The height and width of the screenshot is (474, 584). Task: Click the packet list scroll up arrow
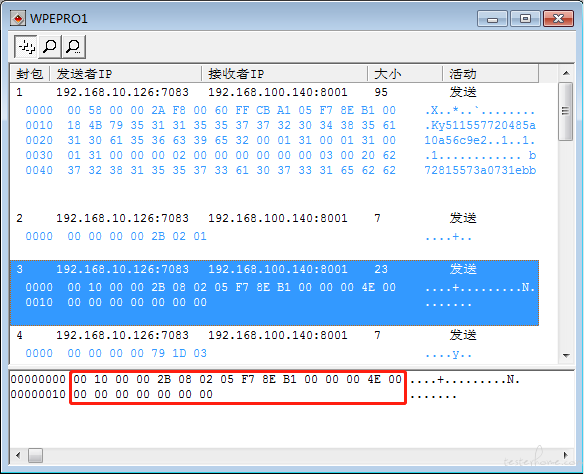point(566,73)
